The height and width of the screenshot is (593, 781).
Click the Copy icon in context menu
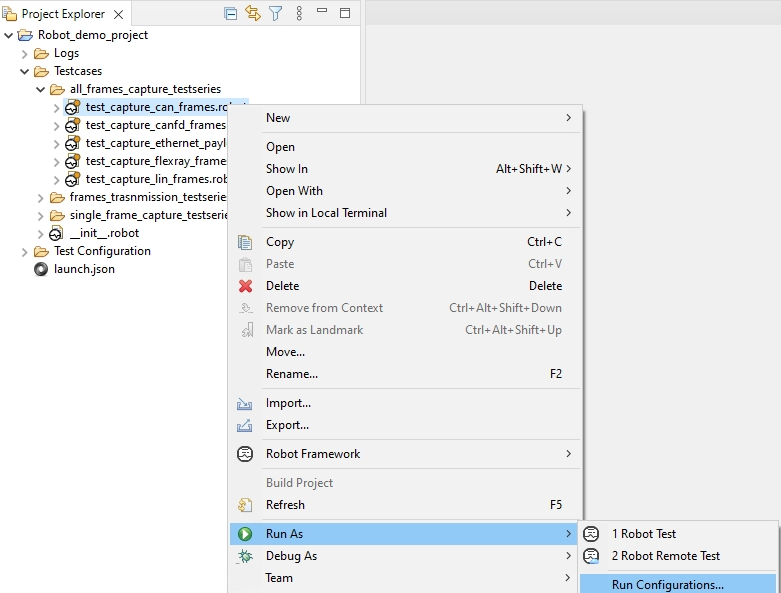pos(245,242)
